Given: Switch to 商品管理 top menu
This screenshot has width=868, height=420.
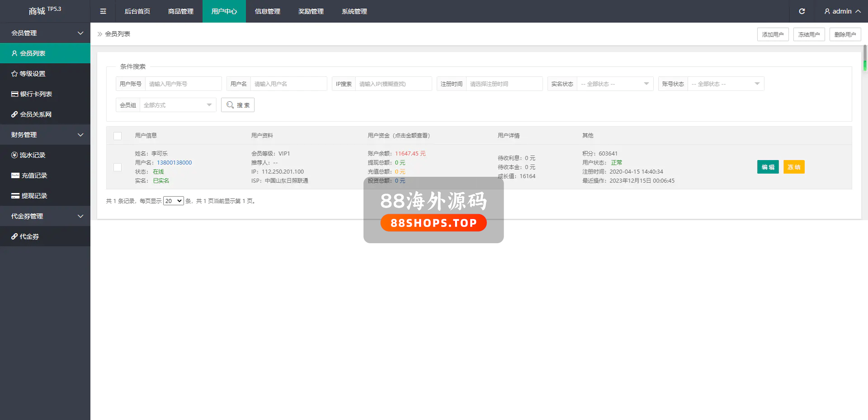Looking at the screenshot, I should pyautogui.click(x=180, y=11).
